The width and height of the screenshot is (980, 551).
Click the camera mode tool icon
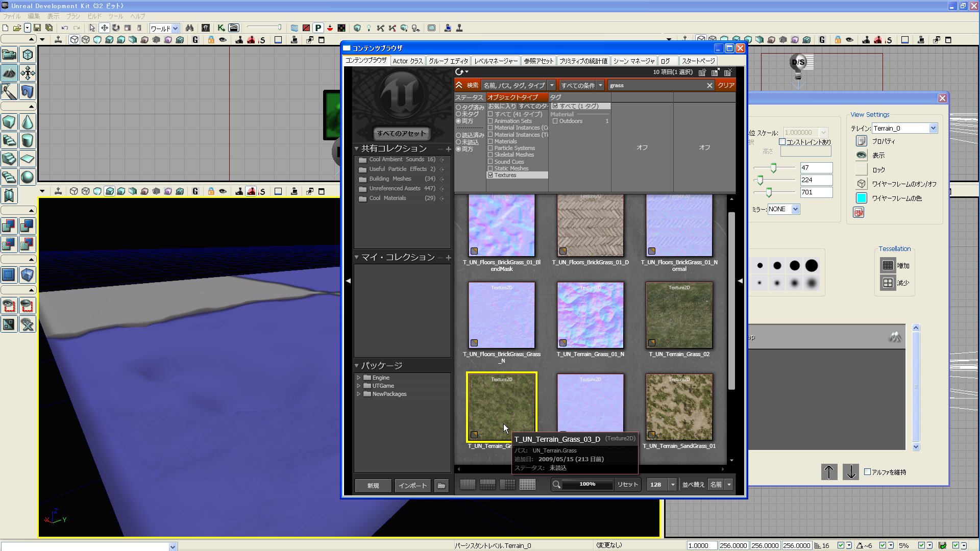tap(9, 55)
